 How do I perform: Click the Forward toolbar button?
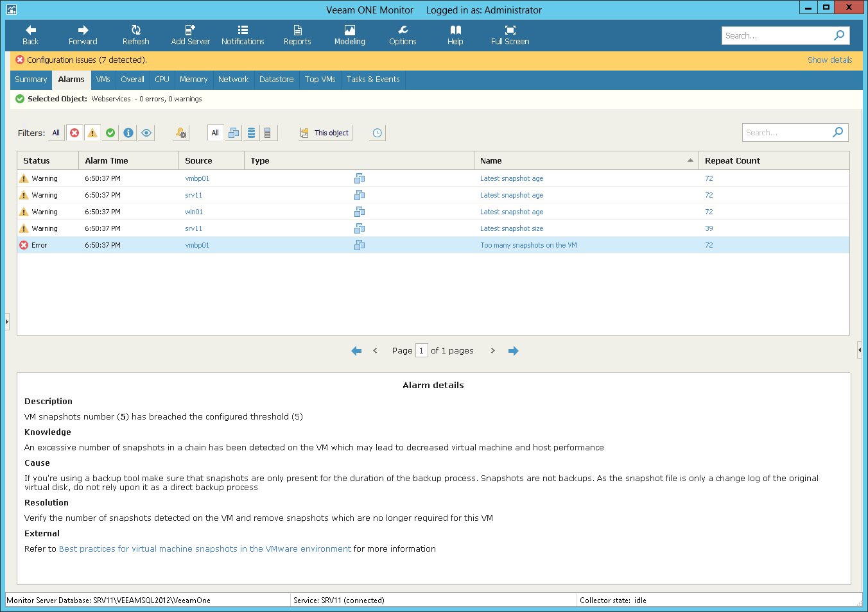83,35
